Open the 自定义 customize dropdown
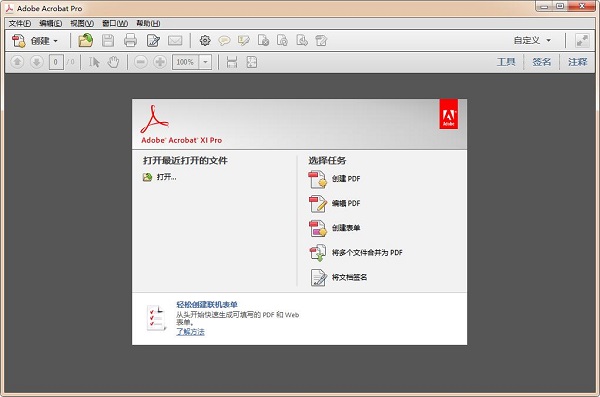This screenshot has width=600, height=397. tap(532, 40)
